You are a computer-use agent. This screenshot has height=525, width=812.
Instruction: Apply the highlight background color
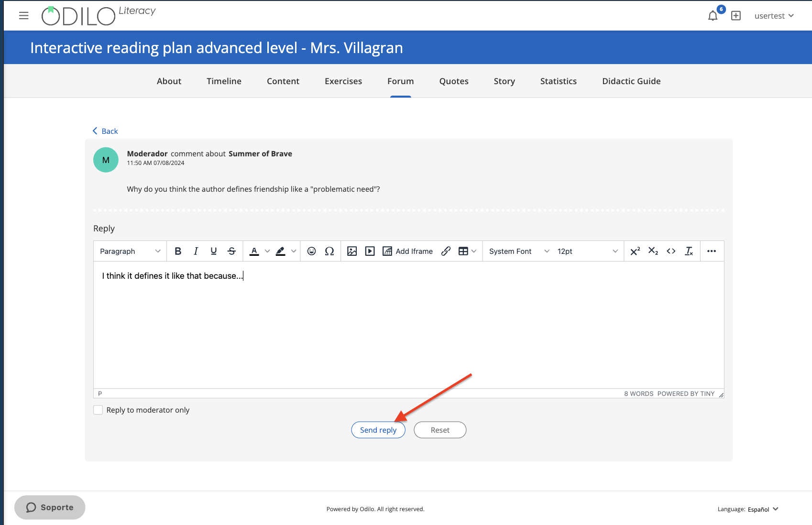[x=281, y=251]
